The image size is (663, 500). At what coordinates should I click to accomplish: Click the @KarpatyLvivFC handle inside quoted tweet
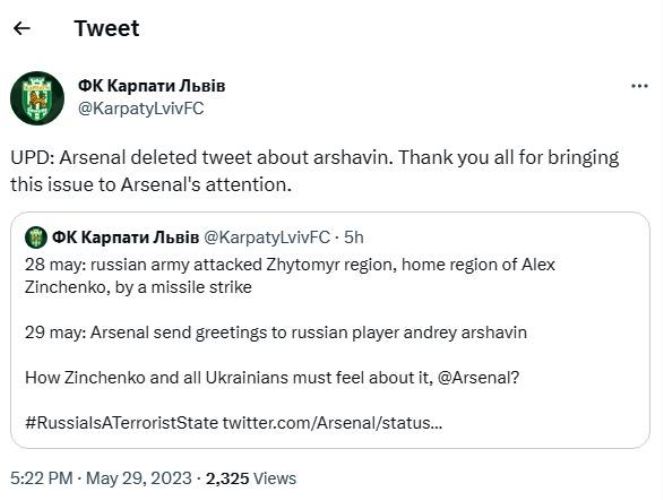tap(267, 238)
